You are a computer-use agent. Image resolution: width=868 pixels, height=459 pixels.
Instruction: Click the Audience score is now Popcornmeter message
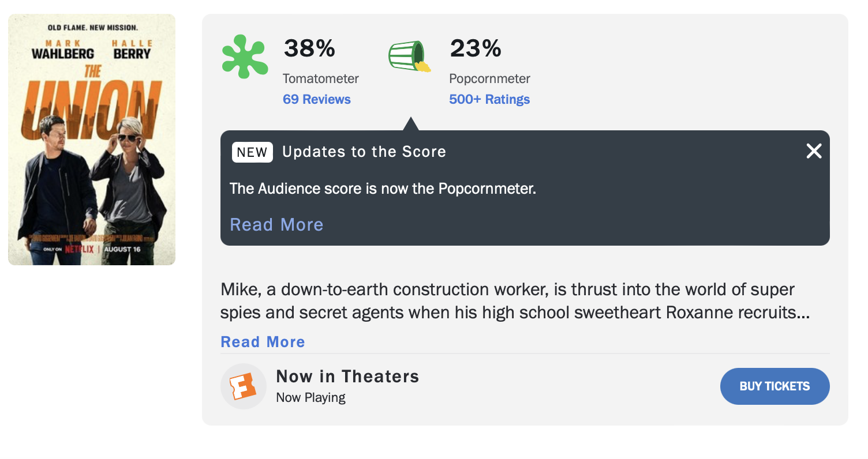(383, 189)
